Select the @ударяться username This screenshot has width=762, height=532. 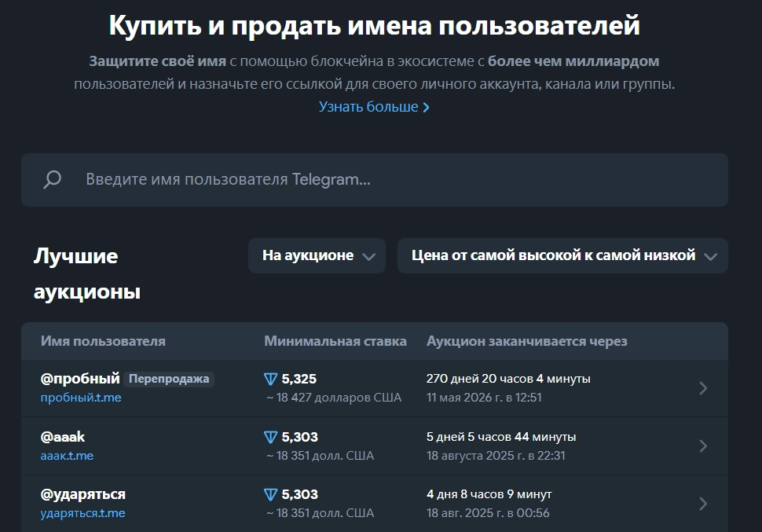pos(83,494)
